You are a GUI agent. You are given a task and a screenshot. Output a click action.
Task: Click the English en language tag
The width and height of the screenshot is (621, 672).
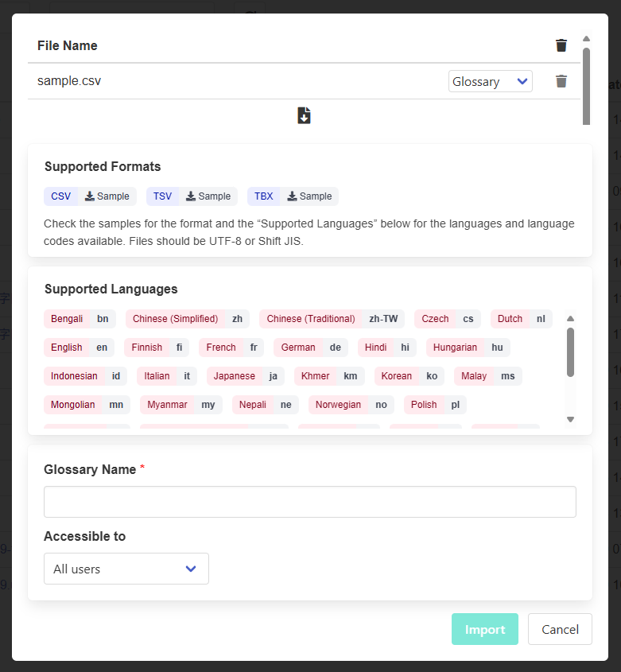pyautogui.click(x=79, y=348)
